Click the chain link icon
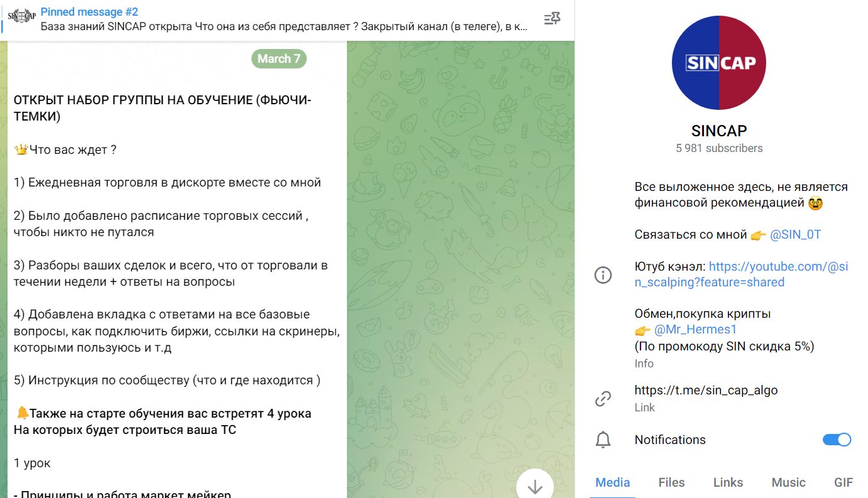Image resolution: width=868 pixels, height=498 pixels. click(603, 398)
